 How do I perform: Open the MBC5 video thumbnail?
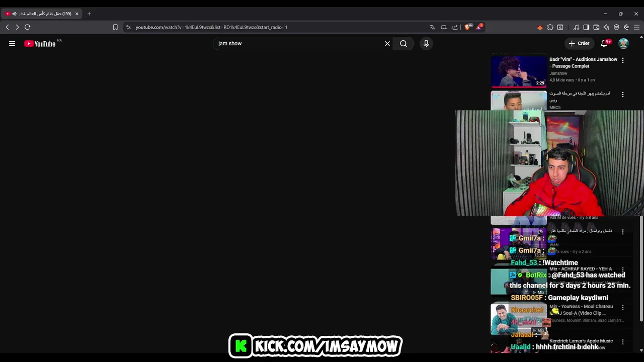click(519, 101)
